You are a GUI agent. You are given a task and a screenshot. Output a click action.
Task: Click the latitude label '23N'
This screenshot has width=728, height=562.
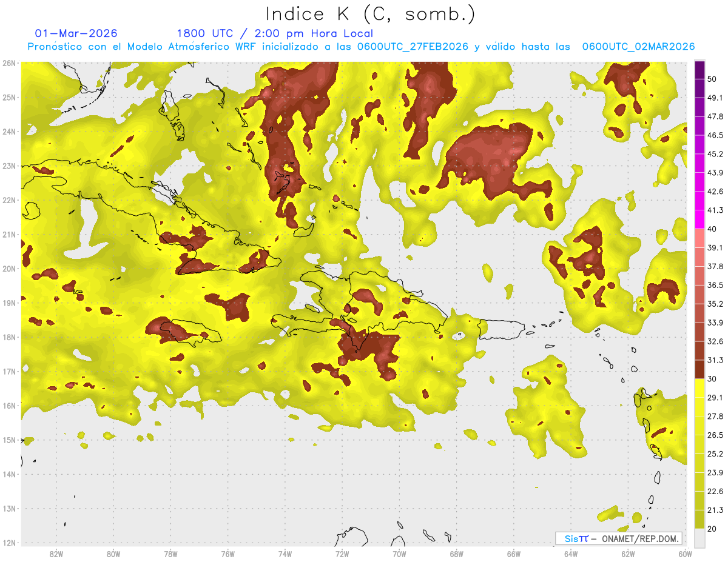tap(9, 166)
